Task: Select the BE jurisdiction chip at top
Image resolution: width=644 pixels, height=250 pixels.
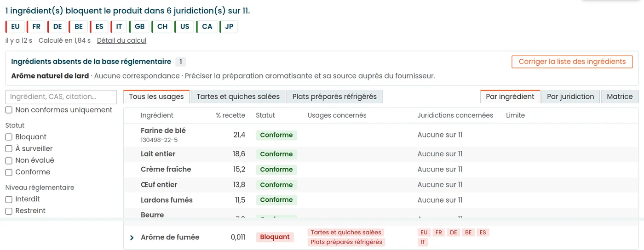Action: click(78, 27)
